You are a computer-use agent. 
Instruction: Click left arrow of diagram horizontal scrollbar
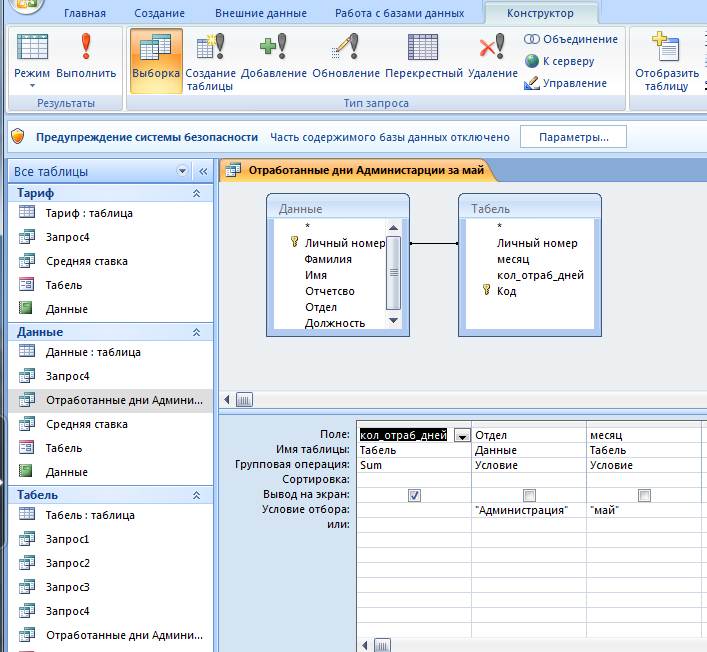point(227,399)
